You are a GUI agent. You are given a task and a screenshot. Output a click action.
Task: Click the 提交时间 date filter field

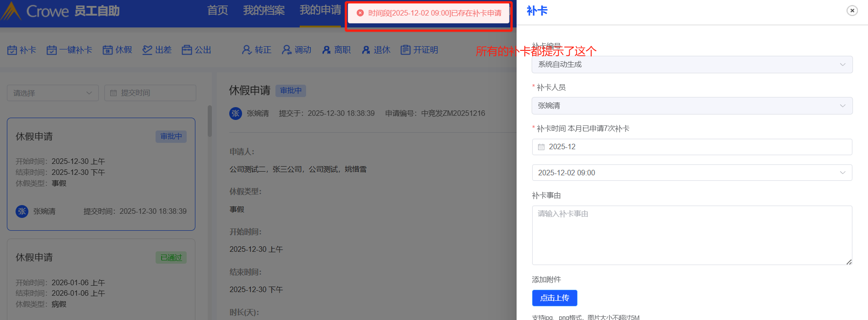tap(150, 93)
